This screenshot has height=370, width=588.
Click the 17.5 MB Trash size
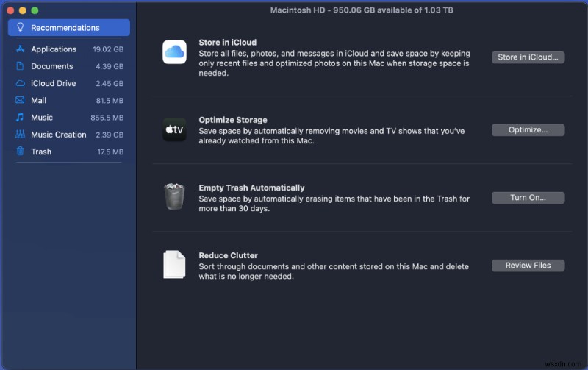pyautogui.click(x=110, y=152)
